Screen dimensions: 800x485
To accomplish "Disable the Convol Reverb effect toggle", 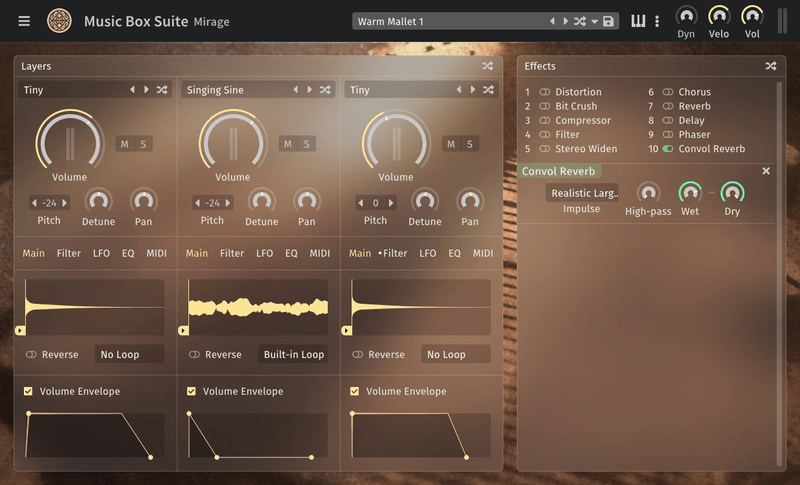I will point(668,149).
